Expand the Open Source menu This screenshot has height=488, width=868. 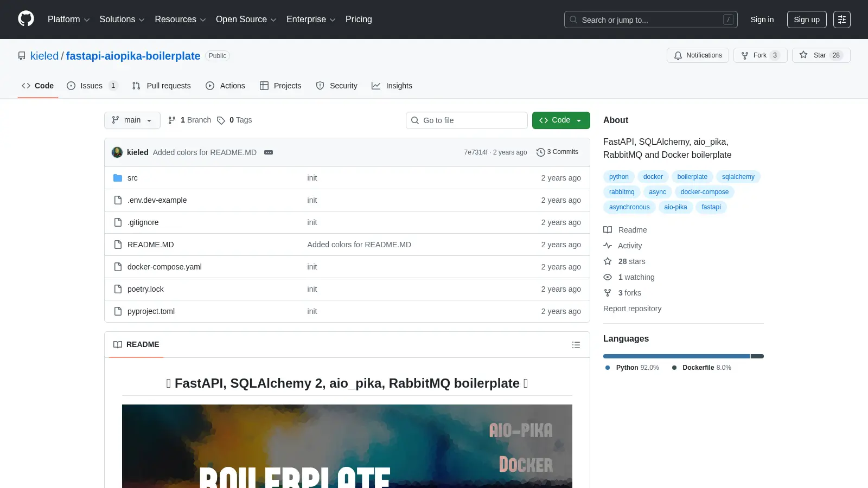246,20
